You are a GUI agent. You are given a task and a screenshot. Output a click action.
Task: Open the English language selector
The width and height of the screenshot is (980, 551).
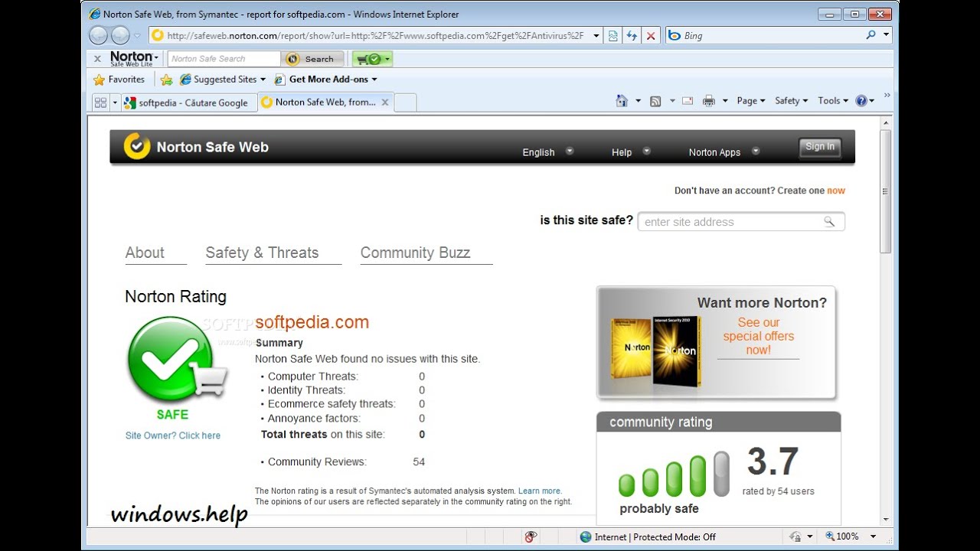coord(547,152)
